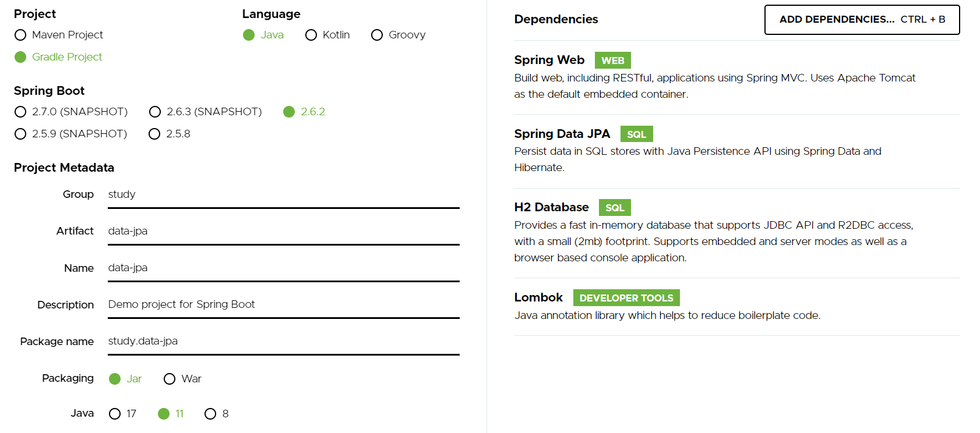Screen dimensions: 980x433
Task: Click the Package name input field
Action: pyautogui.click(x=284, y=342)
